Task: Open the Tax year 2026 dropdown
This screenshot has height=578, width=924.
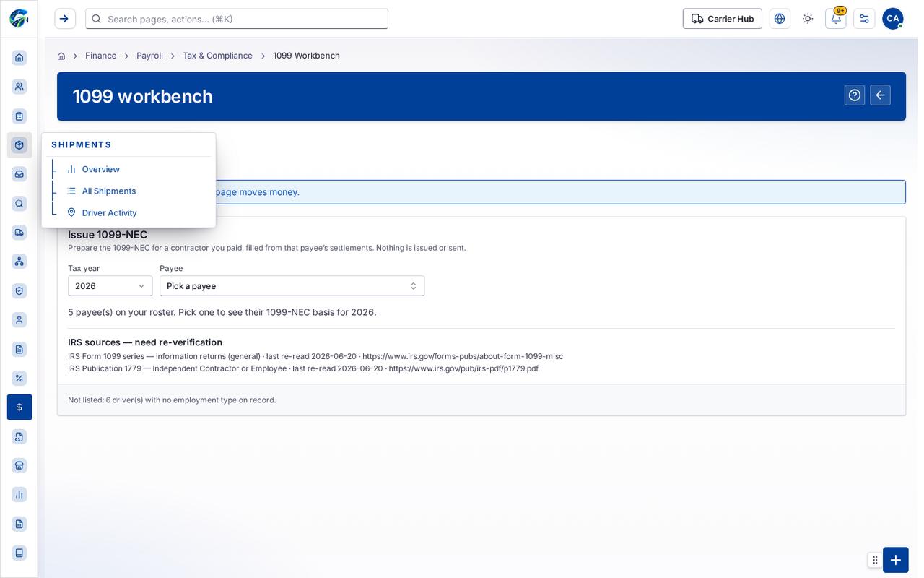Action: click(110, 286)
